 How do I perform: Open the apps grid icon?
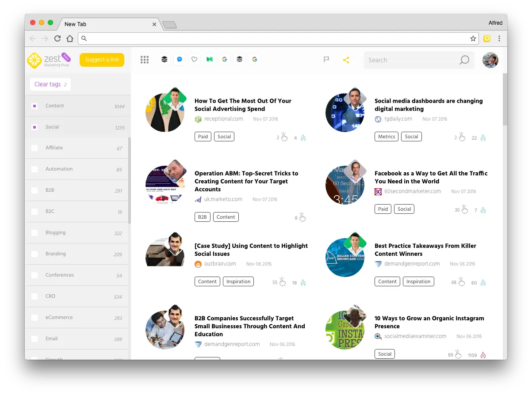(145, 60)
